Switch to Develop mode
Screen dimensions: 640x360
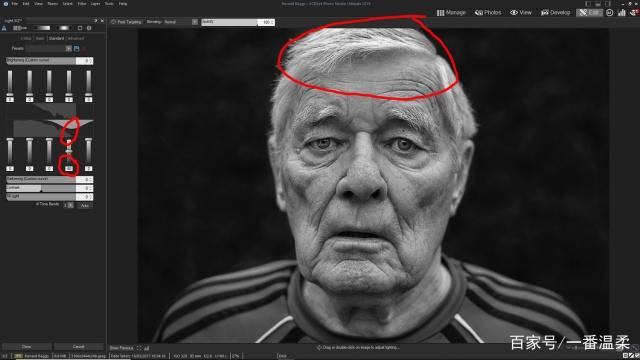point(556,13)
